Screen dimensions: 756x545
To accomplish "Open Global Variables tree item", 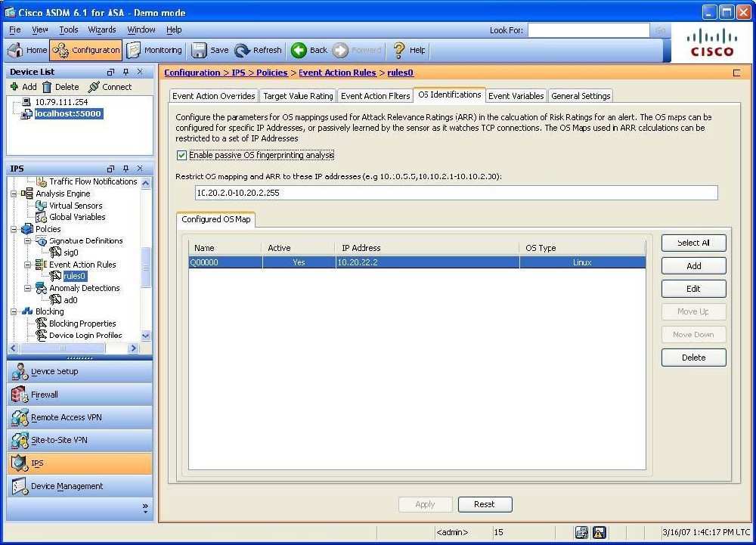I will point(77,218).
